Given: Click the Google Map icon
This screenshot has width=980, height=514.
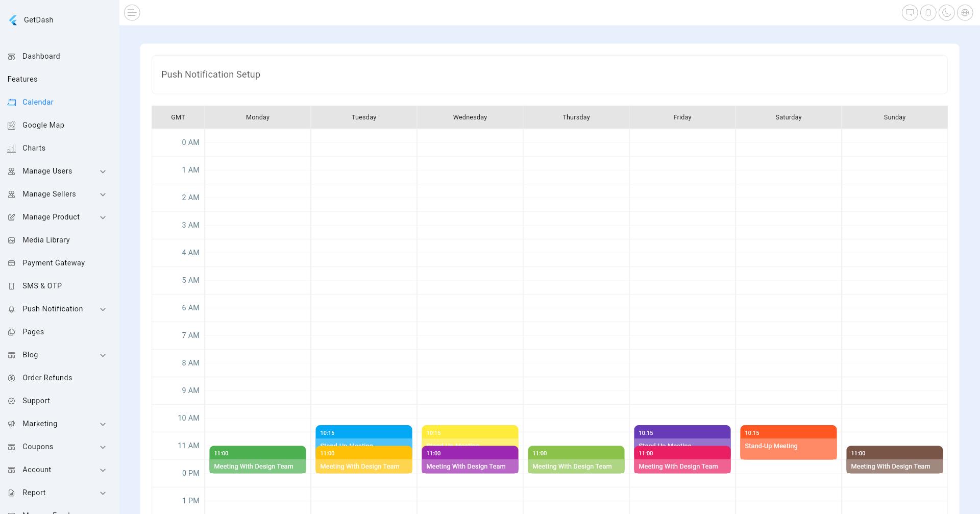Looking at the screenshot, I should 12,125.
